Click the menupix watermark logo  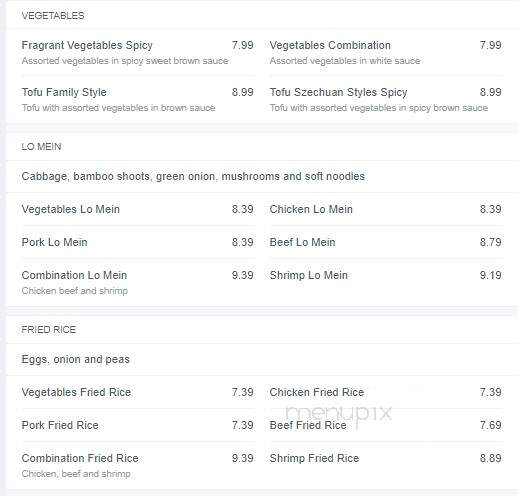coord(339,414)
